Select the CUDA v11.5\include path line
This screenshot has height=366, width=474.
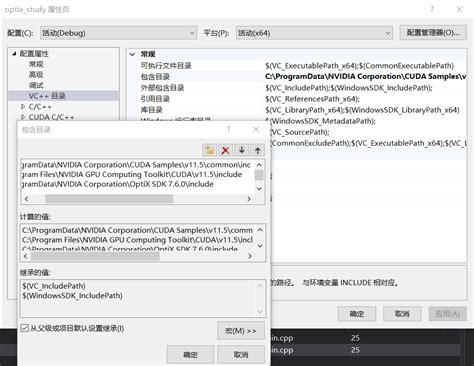click(x=132, y=174)
